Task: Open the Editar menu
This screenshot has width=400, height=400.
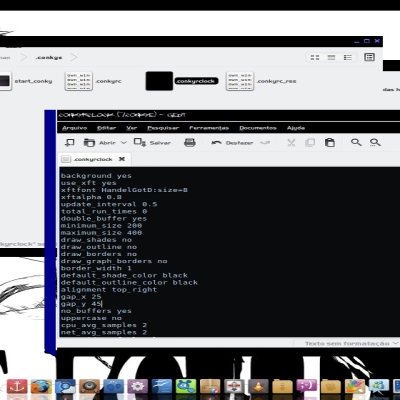Action: click(x=107, y=128)
